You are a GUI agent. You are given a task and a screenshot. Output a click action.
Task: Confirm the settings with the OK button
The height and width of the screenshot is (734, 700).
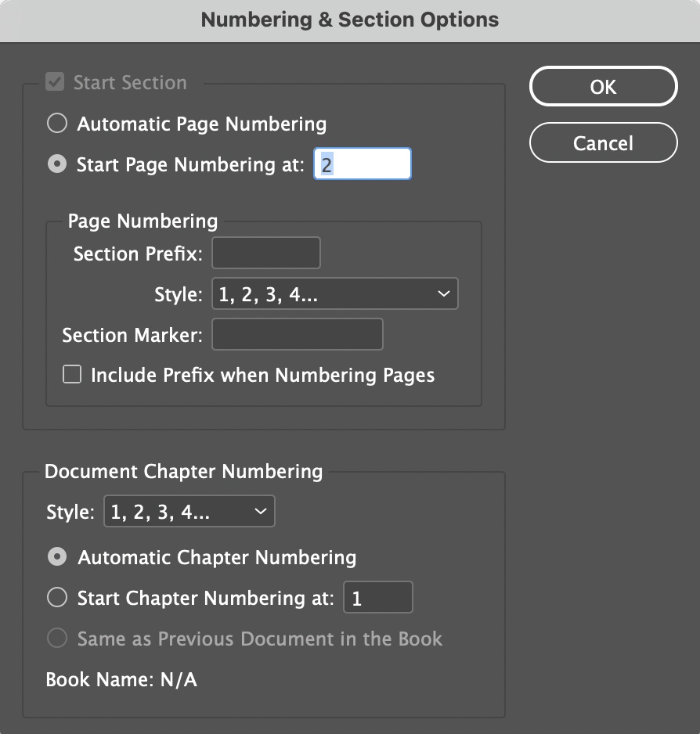click(603, 87)
